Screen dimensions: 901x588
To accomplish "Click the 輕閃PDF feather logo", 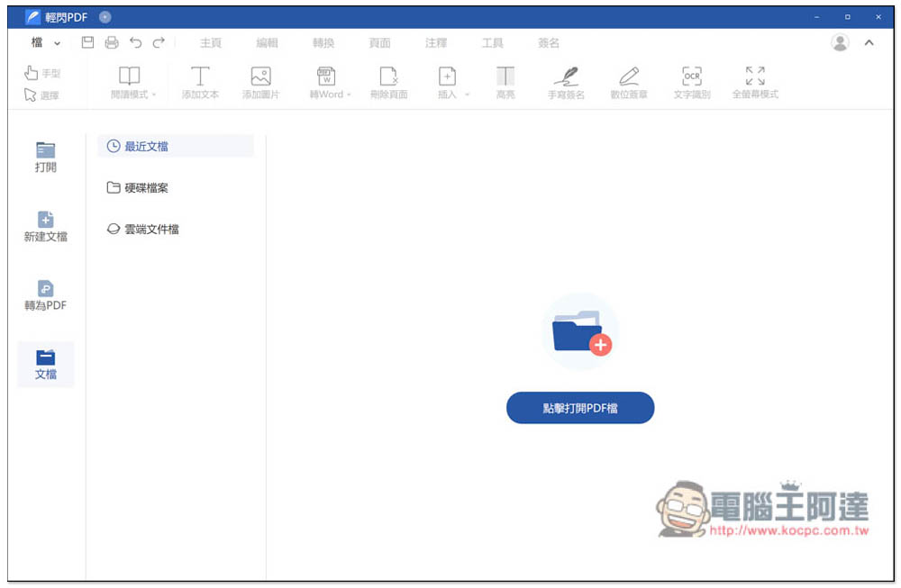I will point(32,17).
